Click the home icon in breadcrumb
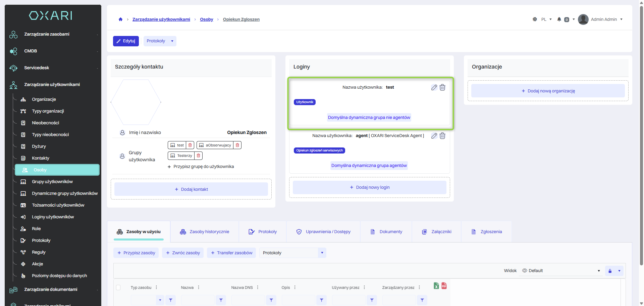The height and width of the screenshot is (306, 644). pos(120,19)
